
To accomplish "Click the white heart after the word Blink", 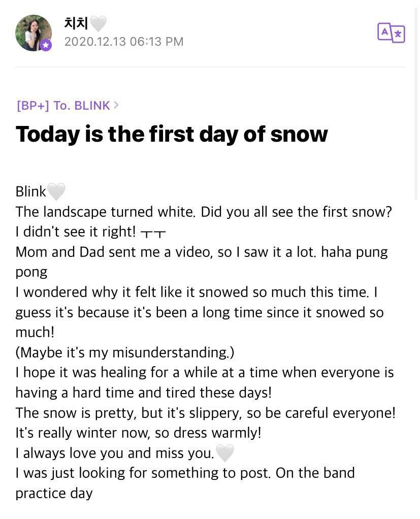I will [x=56, y=191].
